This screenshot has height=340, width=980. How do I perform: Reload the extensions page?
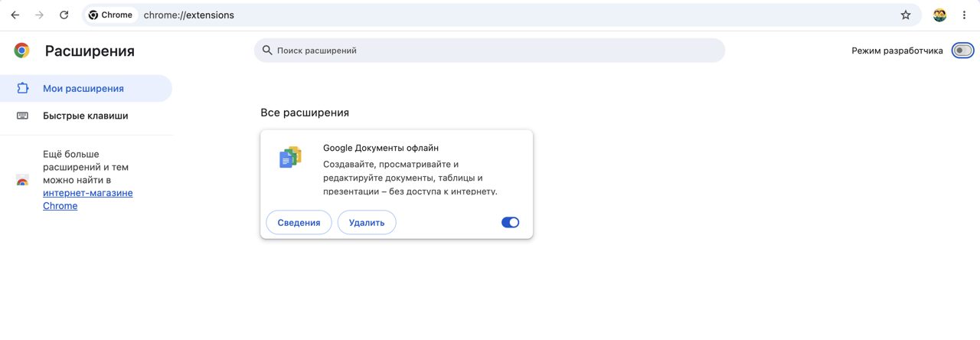pyautogui.click(x=64, y=15)
